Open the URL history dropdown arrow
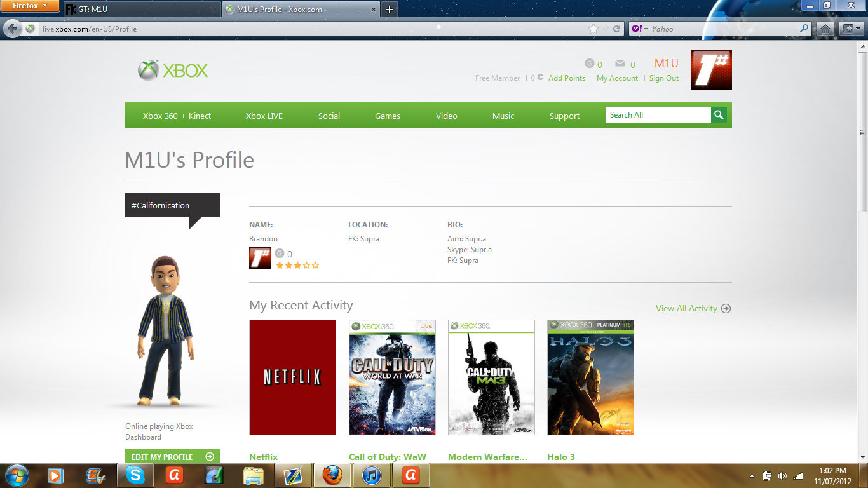Viewport: 868px width, 488px height. coord(606,29)
